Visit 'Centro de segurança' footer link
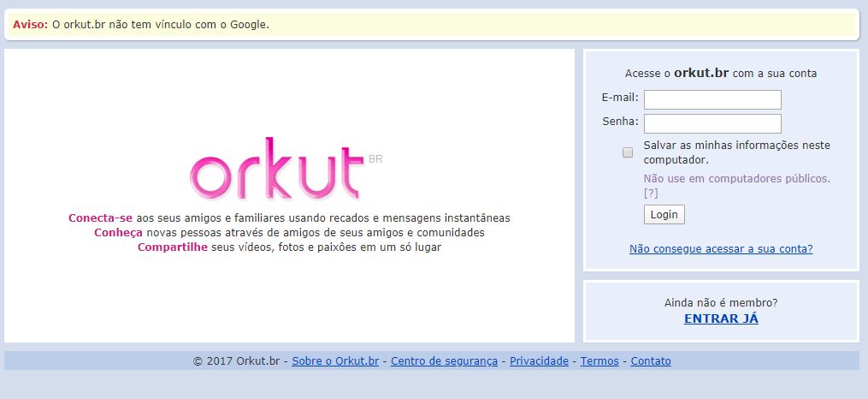This screenshot has height=399, width=868. tap(444, 361)
